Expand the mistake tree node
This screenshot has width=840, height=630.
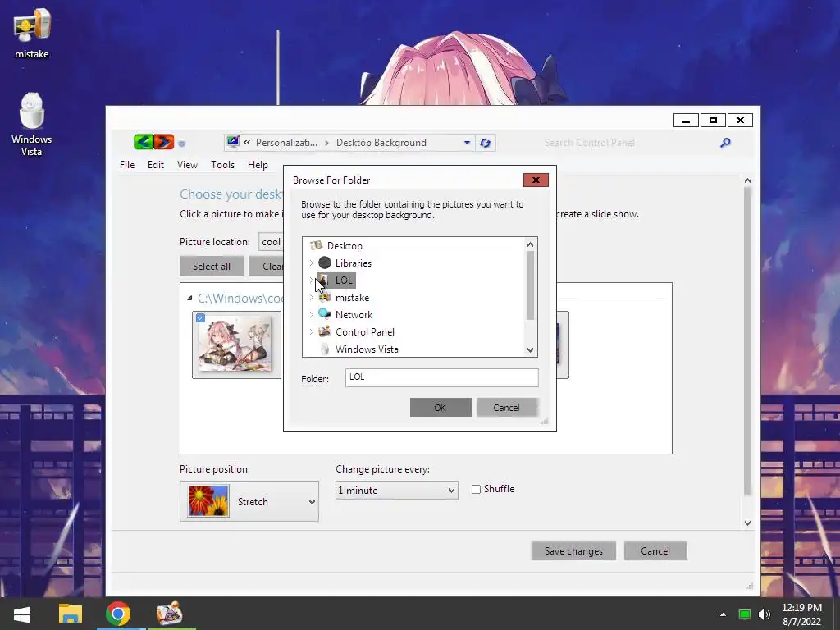tap(311, 297)
